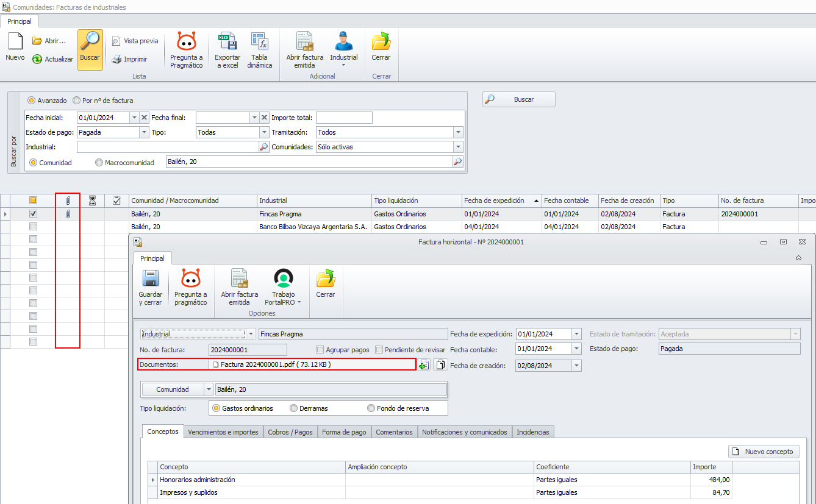The width and height of the screenshot is (816, 504).
Task: Select Derramas liquidation type
Action: tap(294, 408)
